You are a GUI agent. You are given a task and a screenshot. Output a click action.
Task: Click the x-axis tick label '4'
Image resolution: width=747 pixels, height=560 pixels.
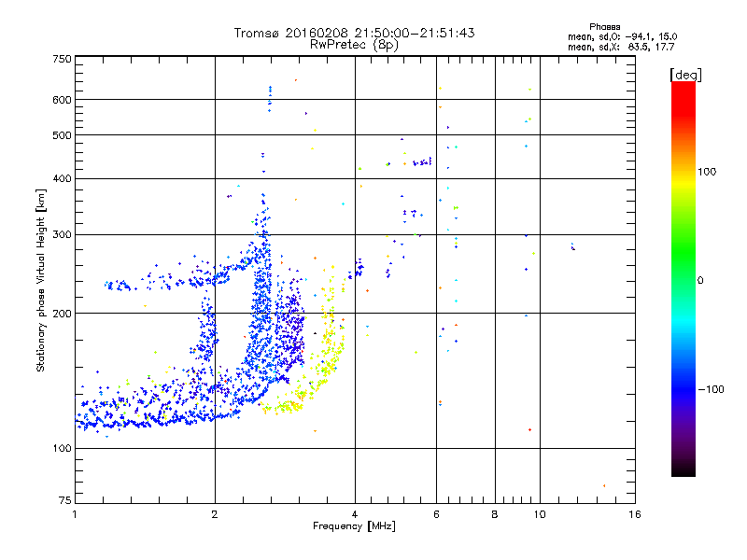tap(355, 514)
